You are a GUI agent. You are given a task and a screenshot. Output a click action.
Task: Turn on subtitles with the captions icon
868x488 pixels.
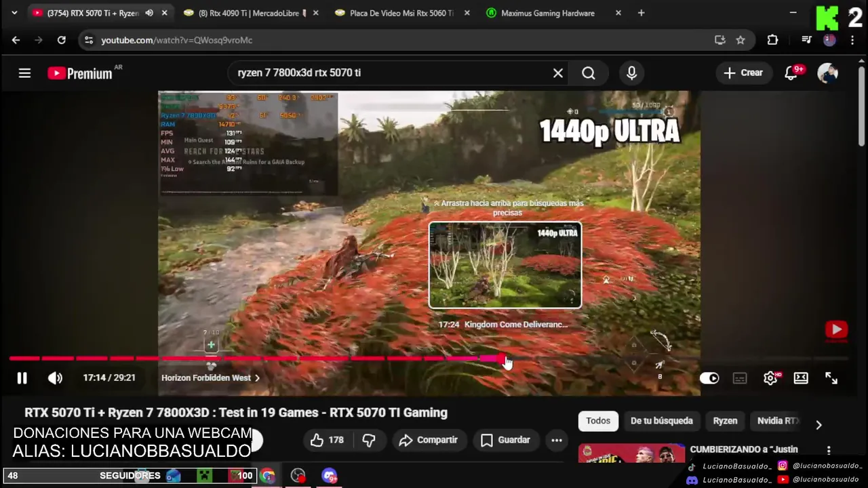pyautogui.click(x=740, y=378)
